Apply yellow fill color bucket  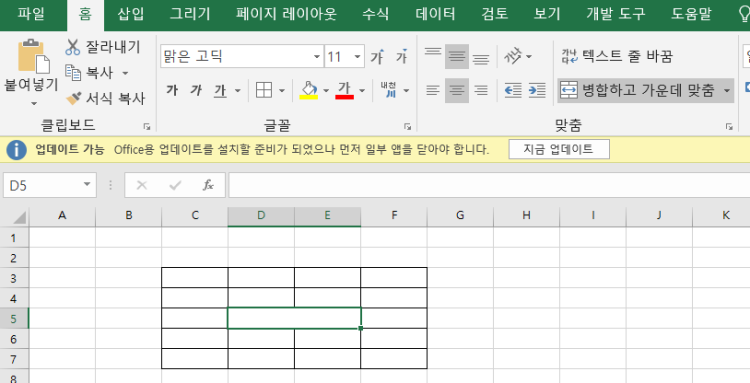point(309,90)
